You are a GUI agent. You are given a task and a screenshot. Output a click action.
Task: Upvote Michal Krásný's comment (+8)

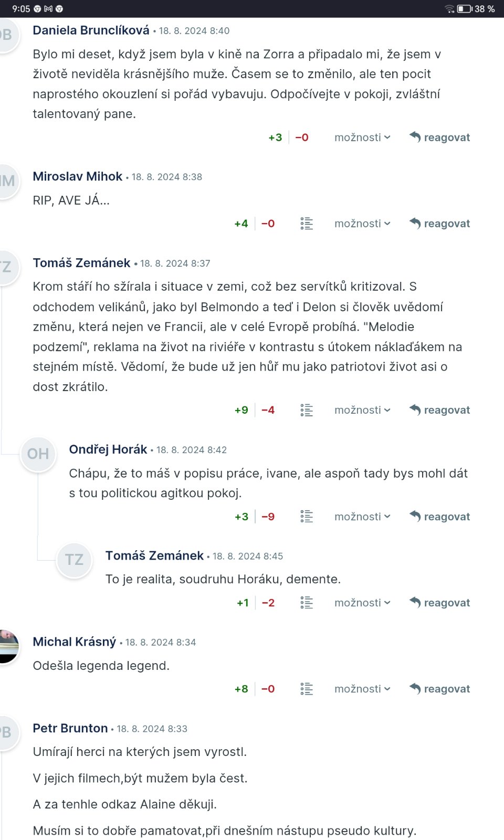[241, 689]
